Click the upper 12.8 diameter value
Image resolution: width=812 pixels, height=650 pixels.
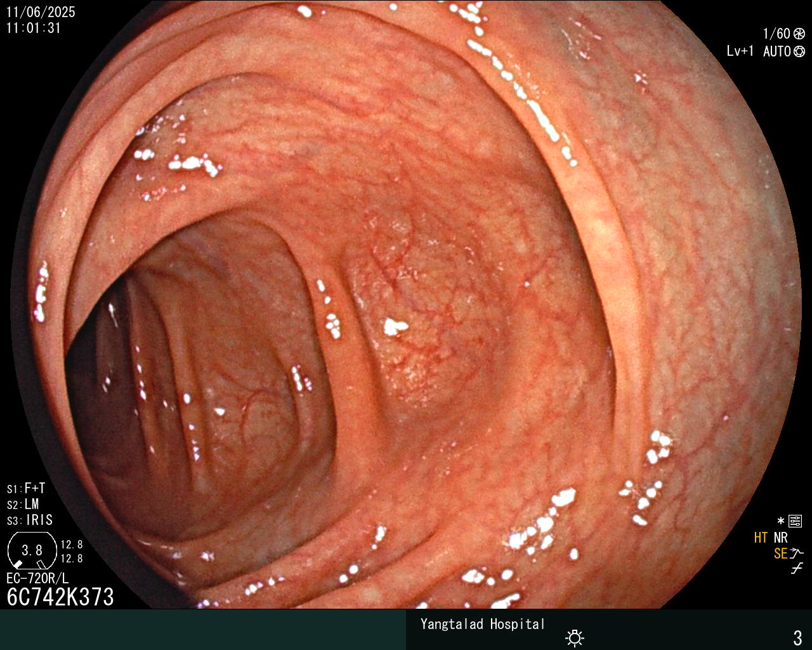click(x=72, y=545)
